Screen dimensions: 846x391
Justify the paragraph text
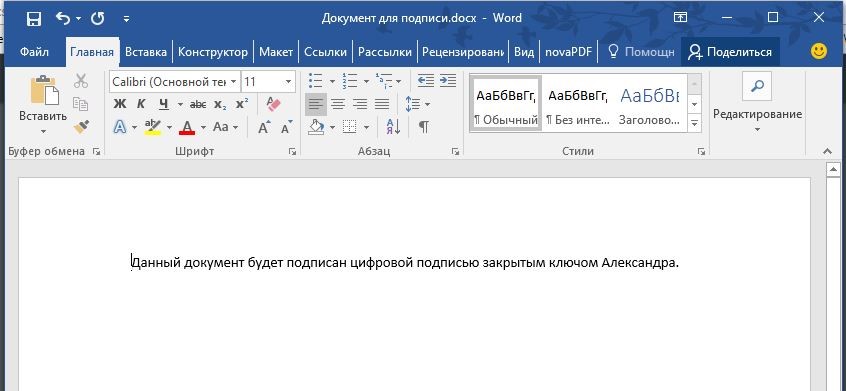(382, 104)
